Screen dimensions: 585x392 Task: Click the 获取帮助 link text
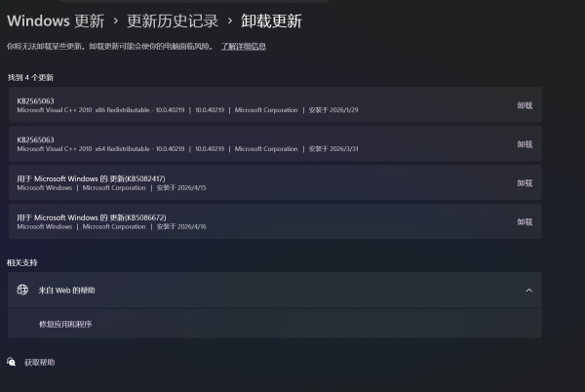pos(40,362)
